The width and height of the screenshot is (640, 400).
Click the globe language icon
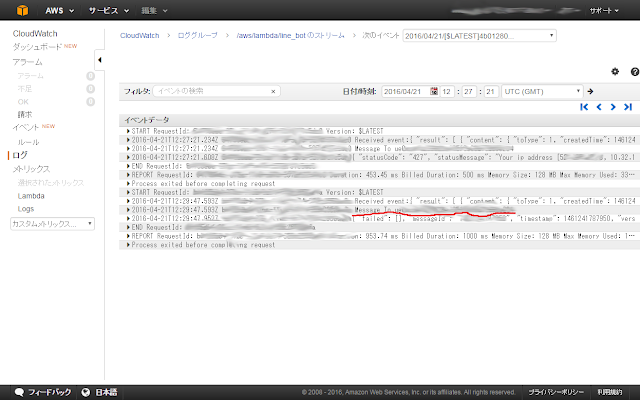pyautogui.click(x=85, y=392)
